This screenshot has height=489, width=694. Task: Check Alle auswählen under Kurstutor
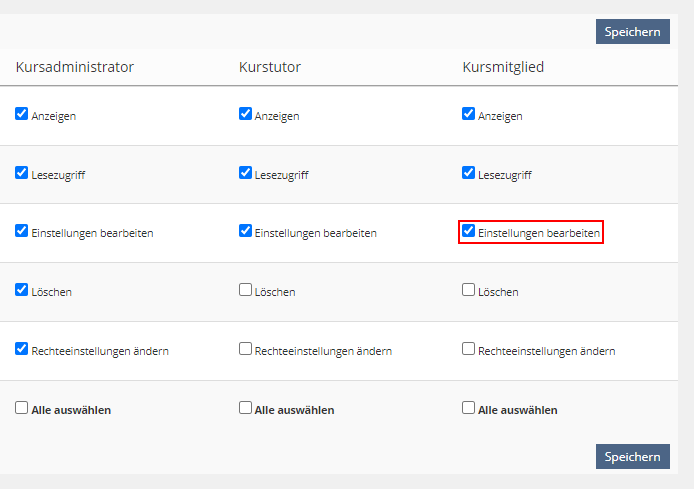[x=245, y=408]
